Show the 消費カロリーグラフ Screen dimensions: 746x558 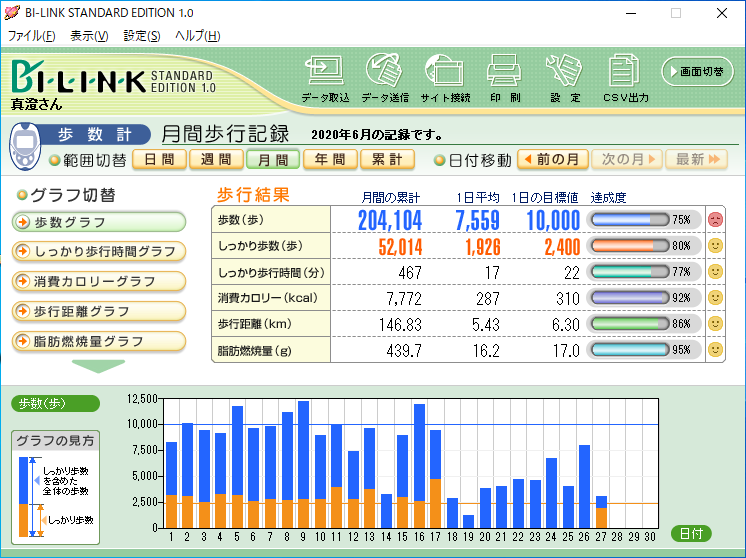coord(99,281)
